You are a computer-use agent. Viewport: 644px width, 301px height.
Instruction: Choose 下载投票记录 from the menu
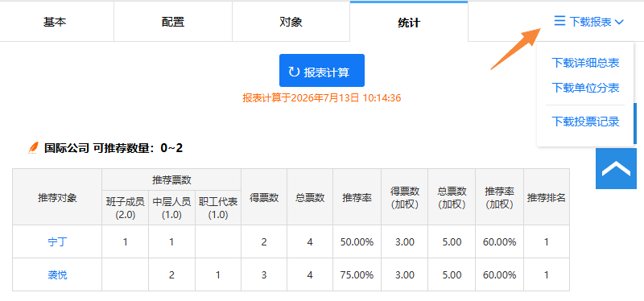point(585,122)
